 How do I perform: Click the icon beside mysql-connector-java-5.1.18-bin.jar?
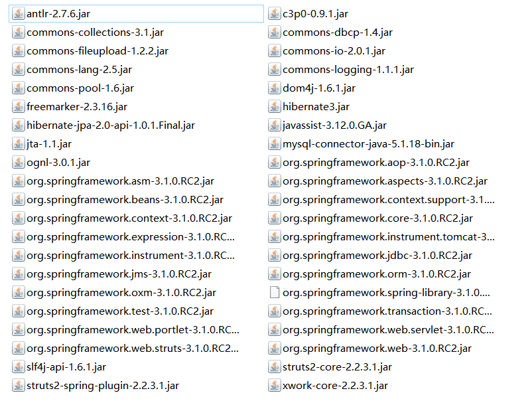click(274, 143)
